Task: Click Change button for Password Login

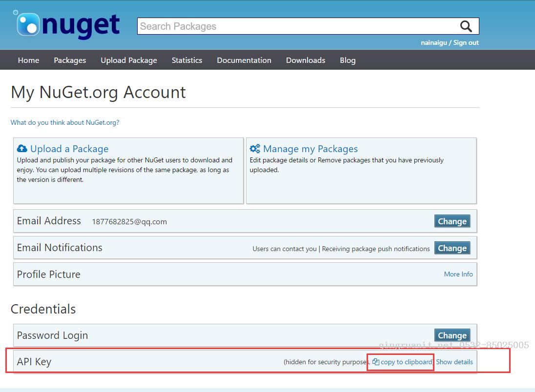Action: tap(452, 335)
